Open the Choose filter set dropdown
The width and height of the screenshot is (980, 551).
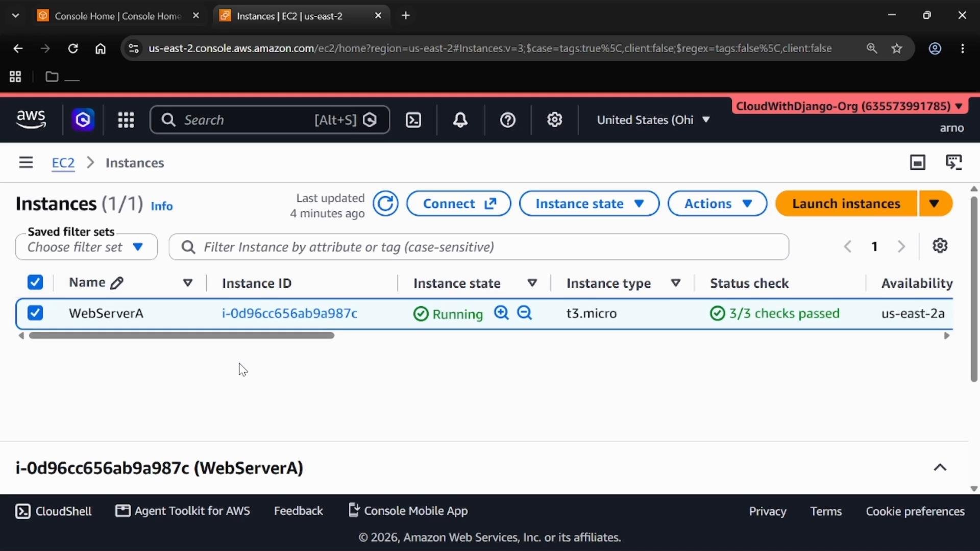coord(86,247)
